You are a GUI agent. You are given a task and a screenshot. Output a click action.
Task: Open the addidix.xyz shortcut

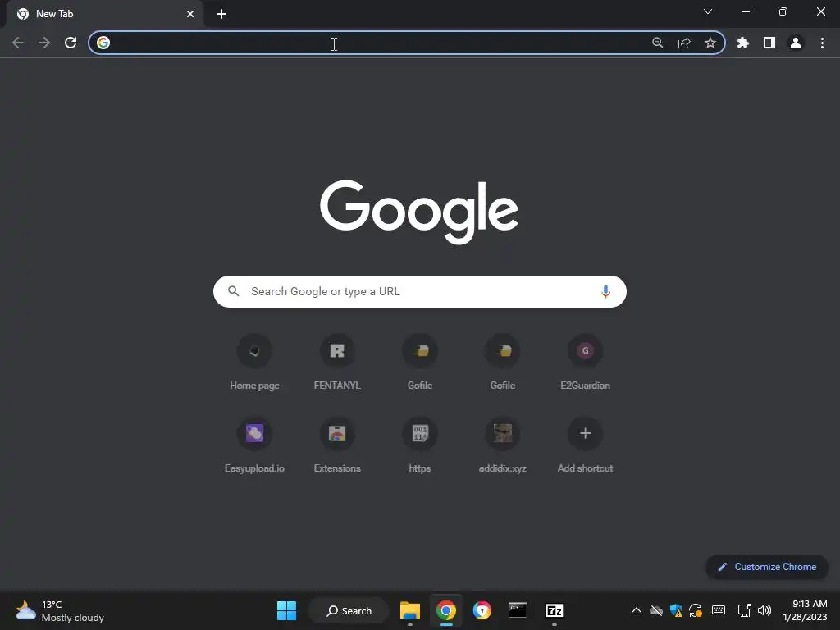503,445
